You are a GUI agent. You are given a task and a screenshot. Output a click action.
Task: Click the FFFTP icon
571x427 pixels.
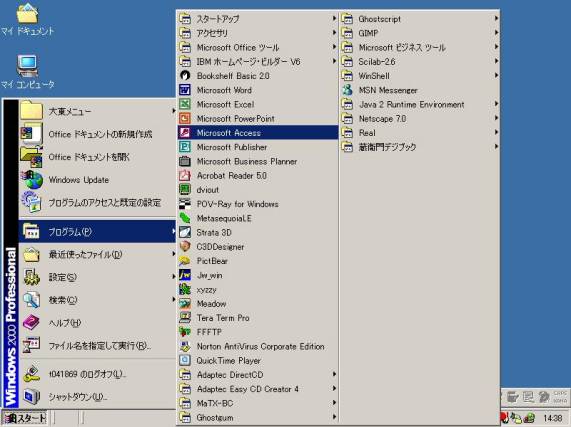(185, 332)
